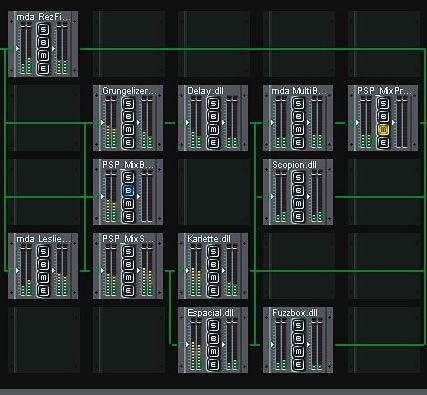
Task: Click output level marker of Delay.dll
Action: 224,123
